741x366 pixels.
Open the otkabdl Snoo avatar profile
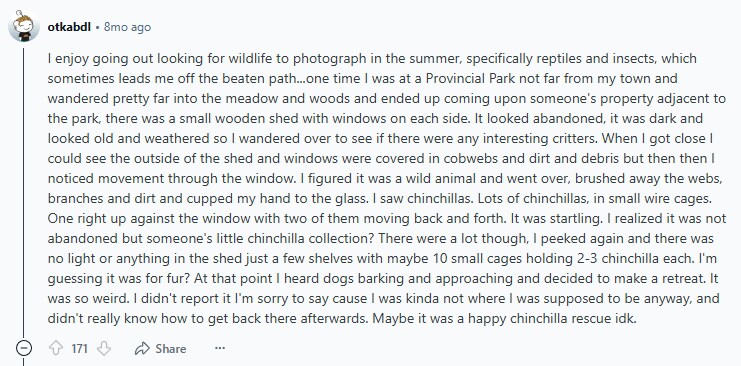[x=24, y=27]
